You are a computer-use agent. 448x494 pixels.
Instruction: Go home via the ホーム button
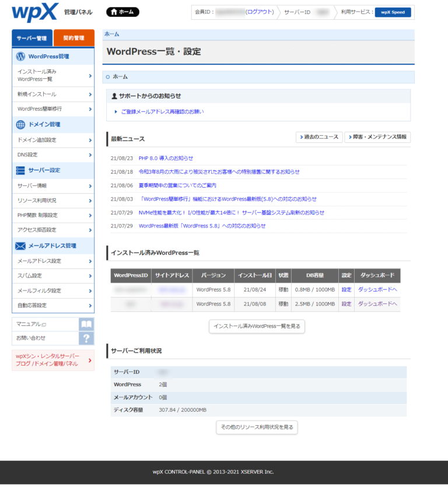pos(123,12)
